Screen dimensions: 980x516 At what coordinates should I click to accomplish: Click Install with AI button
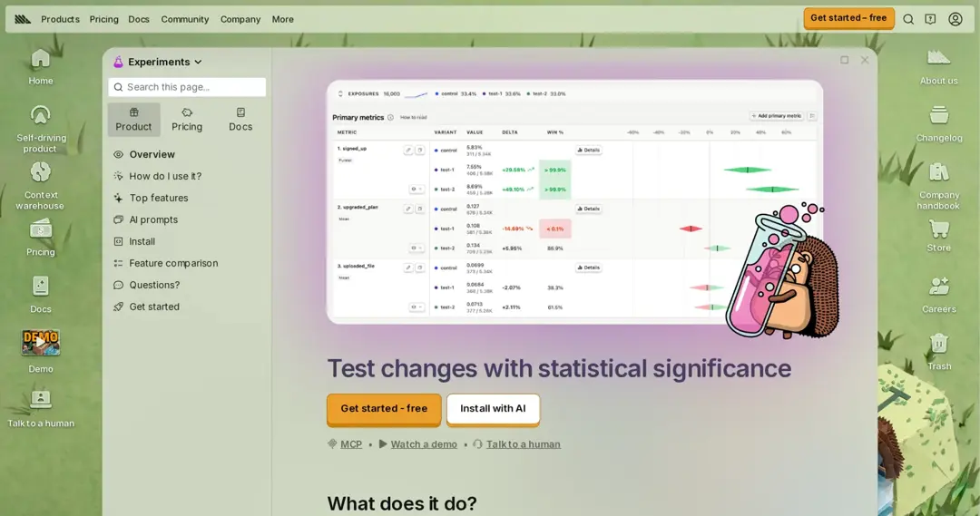point(493,409)
